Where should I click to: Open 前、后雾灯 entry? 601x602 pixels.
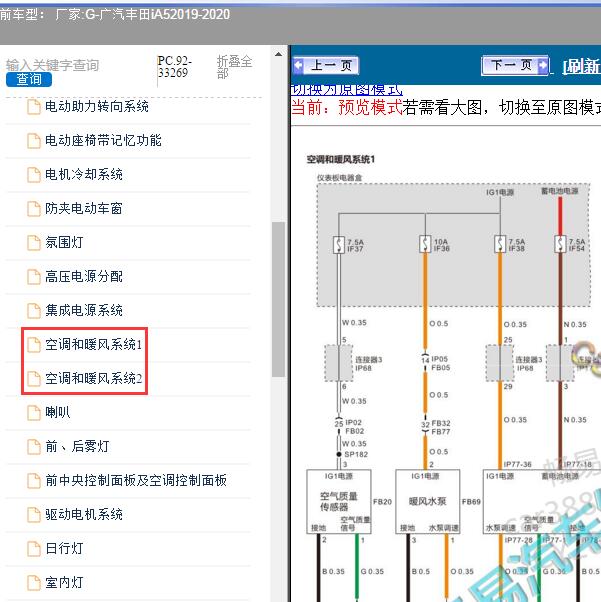[77, 446]
